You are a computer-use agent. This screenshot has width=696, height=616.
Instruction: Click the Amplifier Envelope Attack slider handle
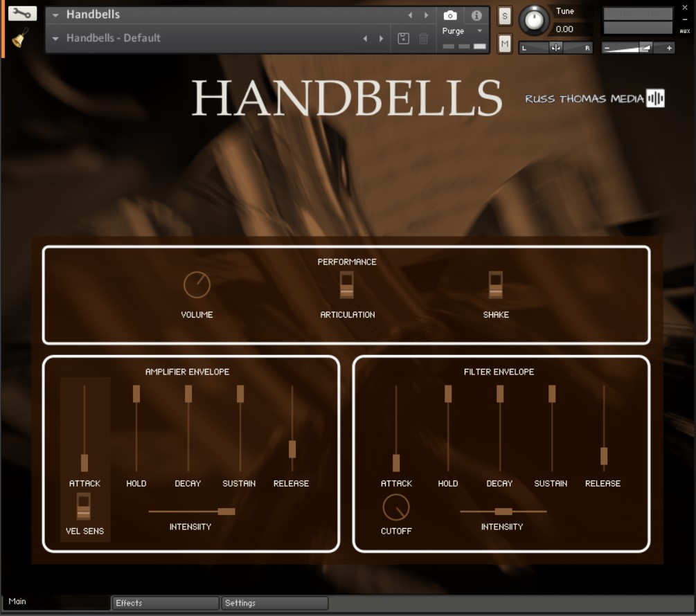click(x=84, y=463)
